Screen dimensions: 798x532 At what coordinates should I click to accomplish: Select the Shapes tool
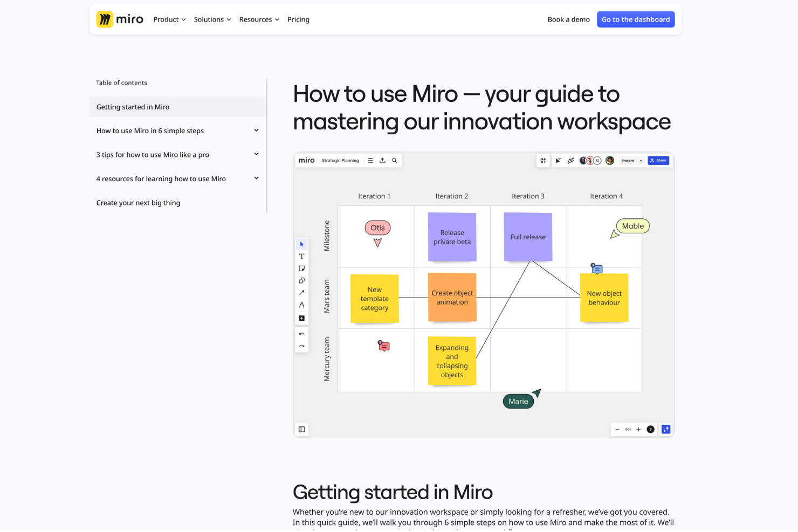click(x=301, y=281)
